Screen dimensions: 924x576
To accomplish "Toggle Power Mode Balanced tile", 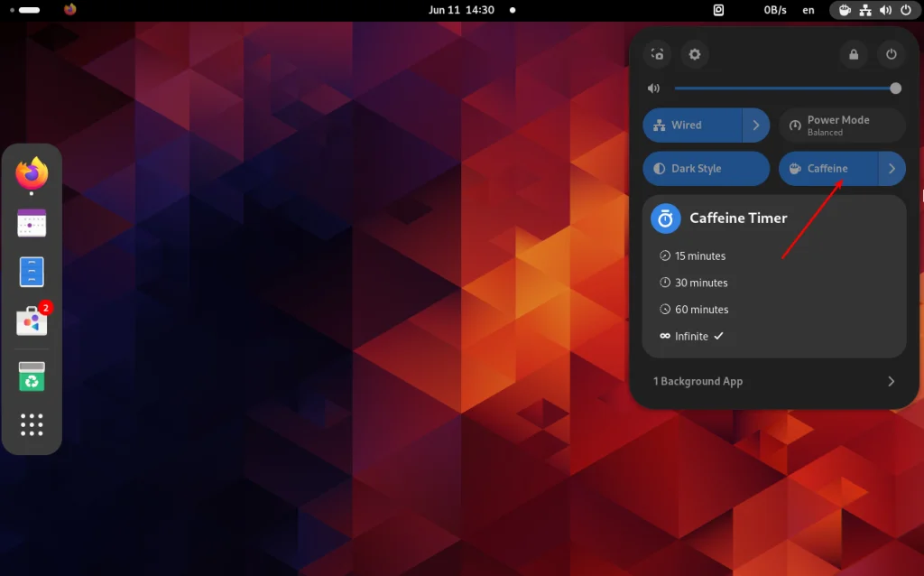I will coord(842,125).
